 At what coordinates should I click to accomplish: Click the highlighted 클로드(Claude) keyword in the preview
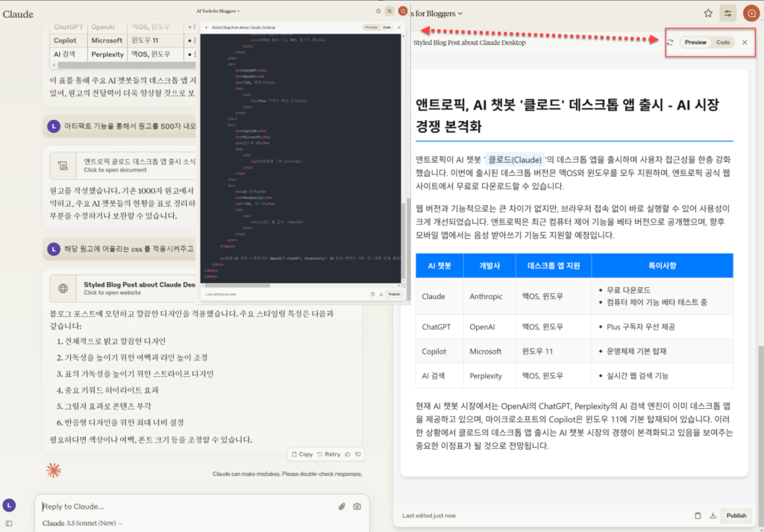tap(516, 160)
